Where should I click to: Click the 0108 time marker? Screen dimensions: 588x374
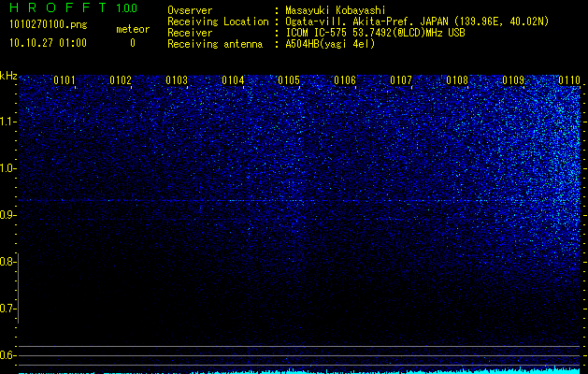tap(457, 80)
